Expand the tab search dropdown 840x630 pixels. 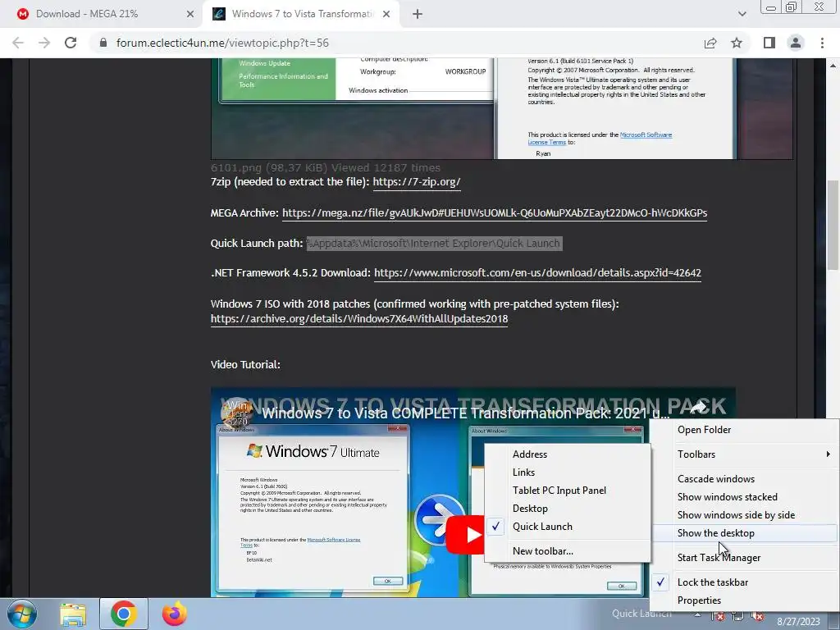742,14
